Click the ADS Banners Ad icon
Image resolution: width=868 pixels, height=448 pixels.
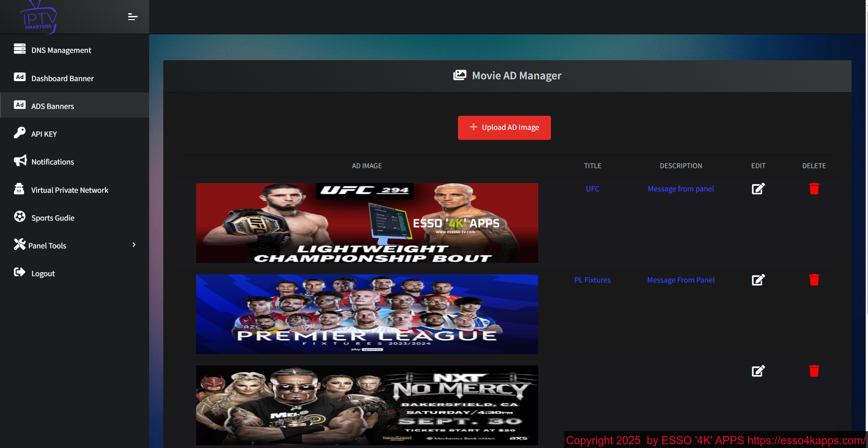click(20, 105)
